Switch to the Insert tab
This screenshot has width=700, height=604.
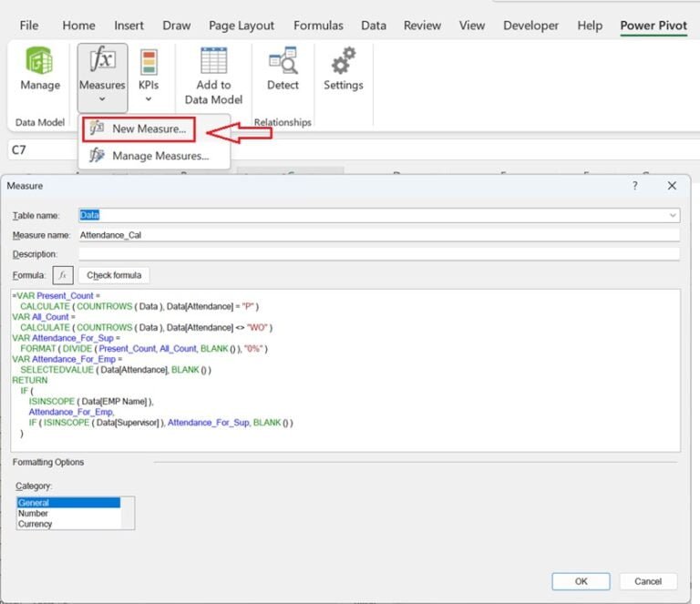pos(129,26)
